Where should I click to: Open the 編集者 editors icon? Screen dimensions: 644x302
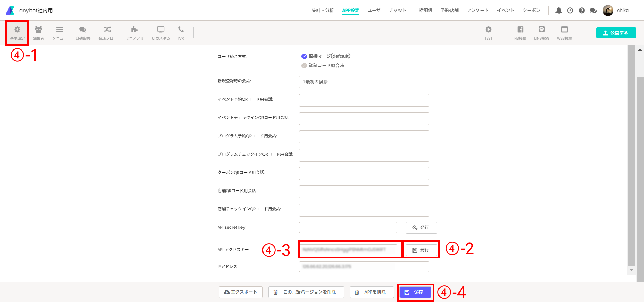38,33
